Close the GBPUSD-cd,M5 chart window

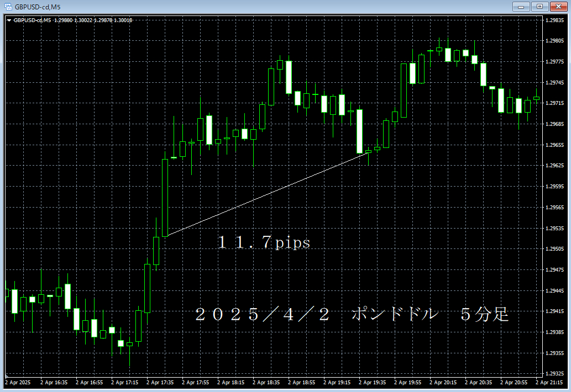559,7
